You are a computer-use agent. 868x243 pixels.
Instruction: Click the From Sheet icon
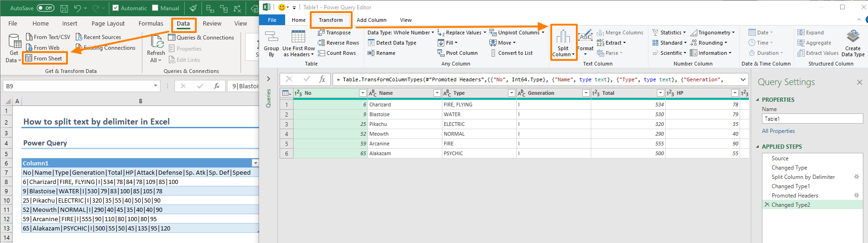click(29, 58)
